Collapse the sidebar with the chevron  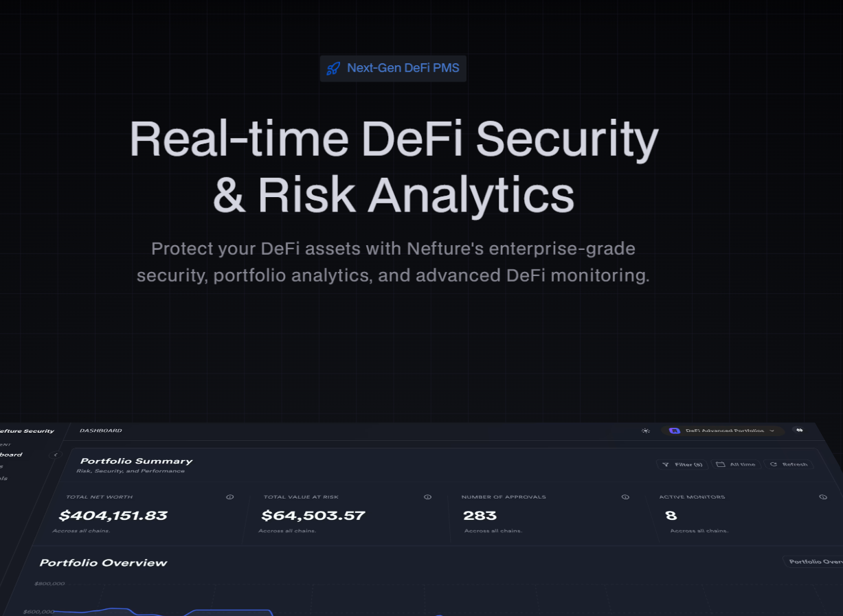56,455
